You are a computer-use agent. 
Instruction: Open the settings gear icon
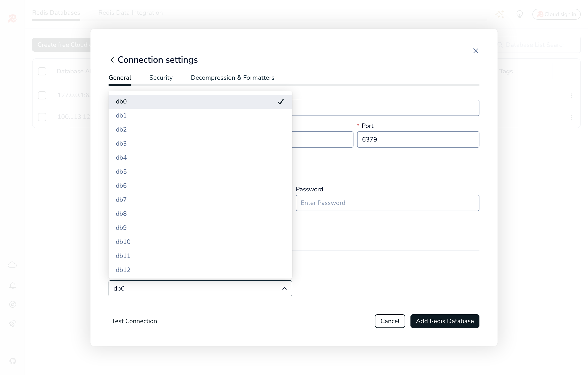(13, 323)
